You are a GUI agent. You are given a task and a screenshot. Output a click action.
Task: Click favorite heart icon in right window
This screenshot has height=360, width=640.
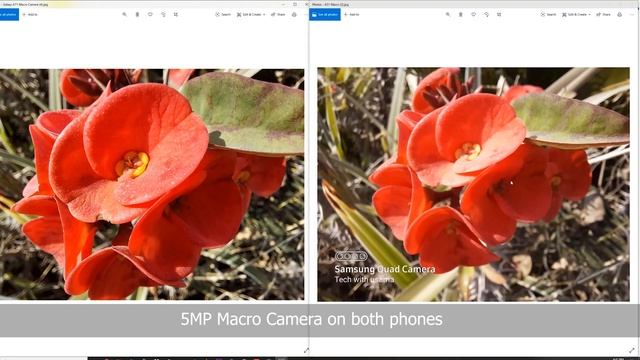(x=473, y=14)
